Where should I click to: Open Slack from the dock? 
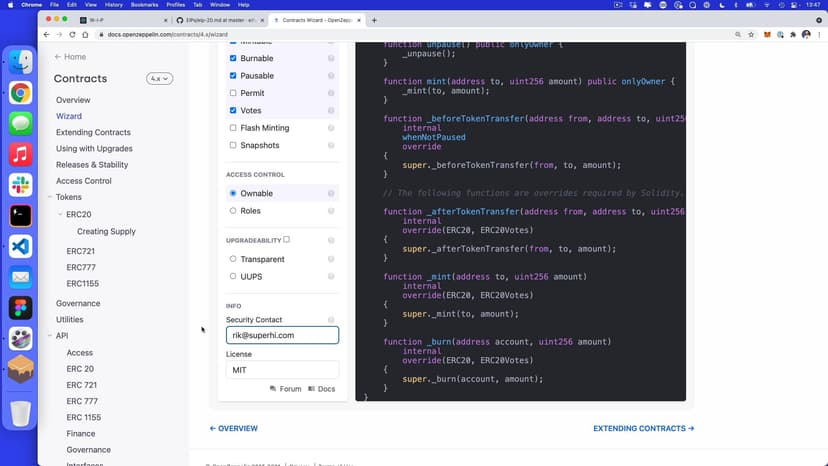pos(20,185)
